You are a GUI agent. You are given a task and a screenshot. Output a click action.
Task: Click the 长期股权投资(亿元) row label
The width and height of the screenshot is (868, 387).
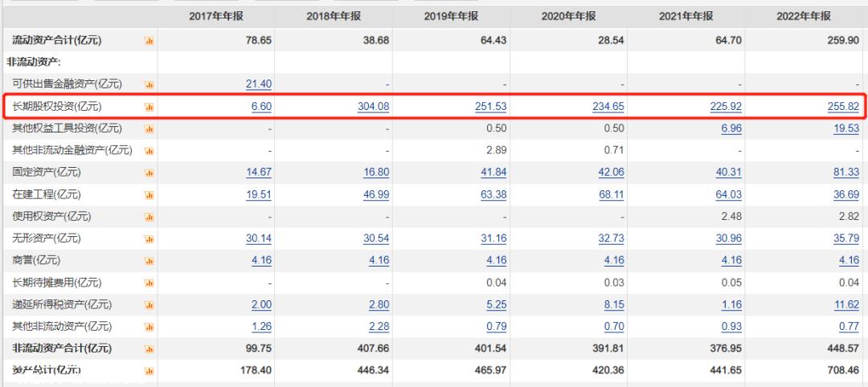[57, 106]
